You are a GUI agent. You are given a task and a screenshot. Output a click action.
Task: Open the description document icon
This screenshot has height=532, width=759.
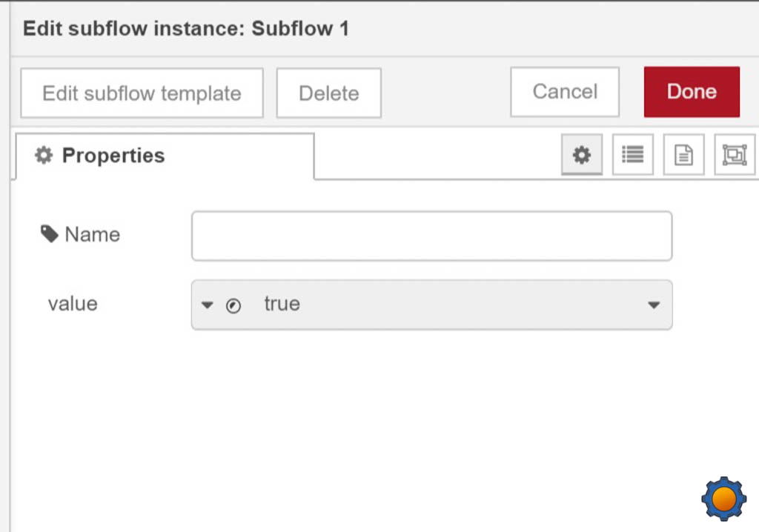pyautogui.click(x=683, y=155)
